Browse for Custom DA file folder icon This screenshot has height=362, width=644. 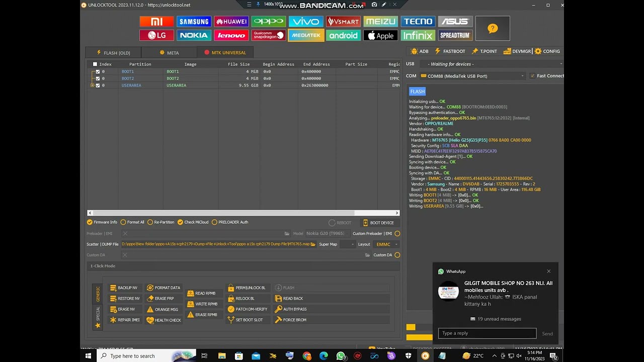367,255
